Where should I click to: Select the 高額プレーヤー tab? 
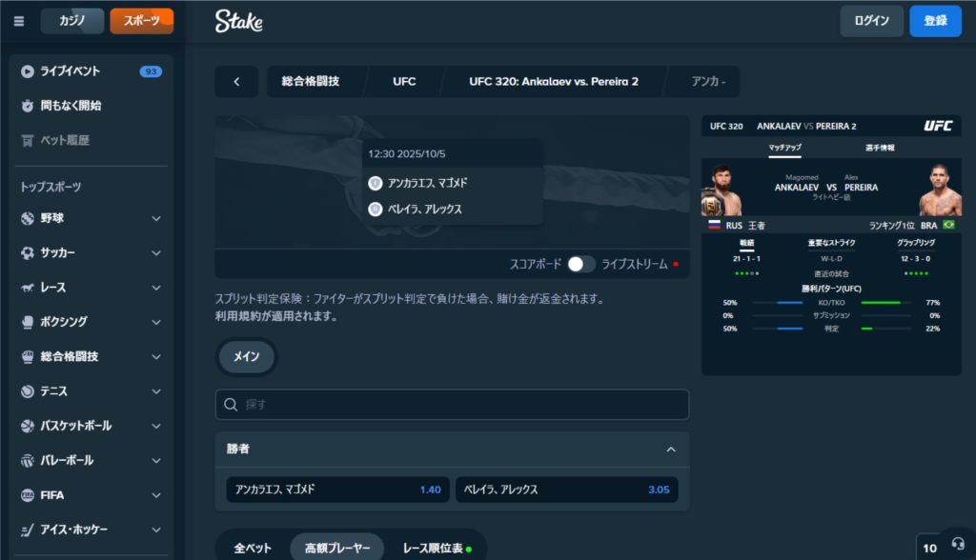(337, 549)
